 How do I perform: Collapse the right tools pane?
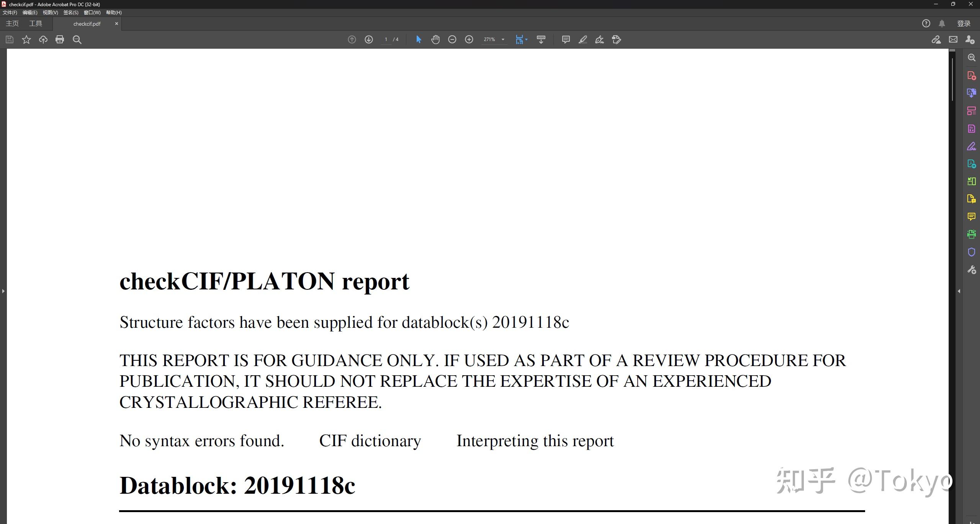[x=959, y=291]
